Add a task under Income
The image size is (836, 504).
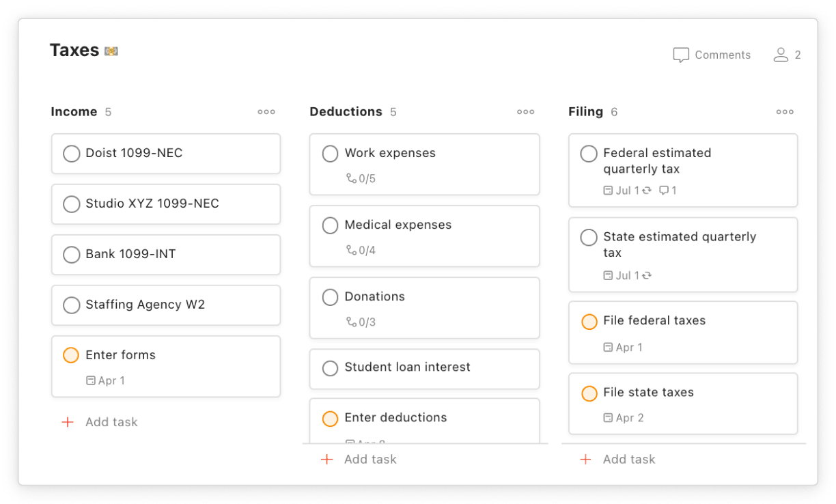[x=100, y=421]
